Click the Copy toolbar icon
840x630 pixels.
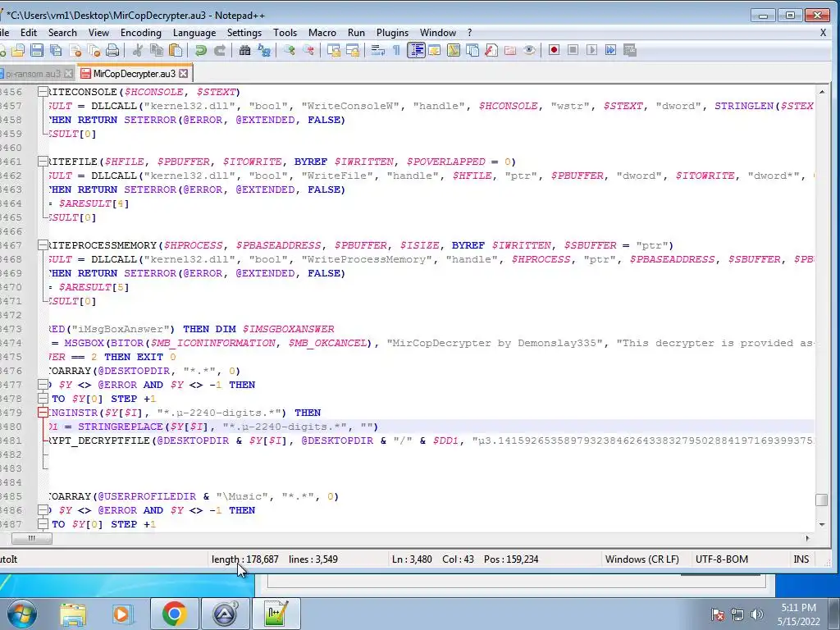(x=157, y=50)
